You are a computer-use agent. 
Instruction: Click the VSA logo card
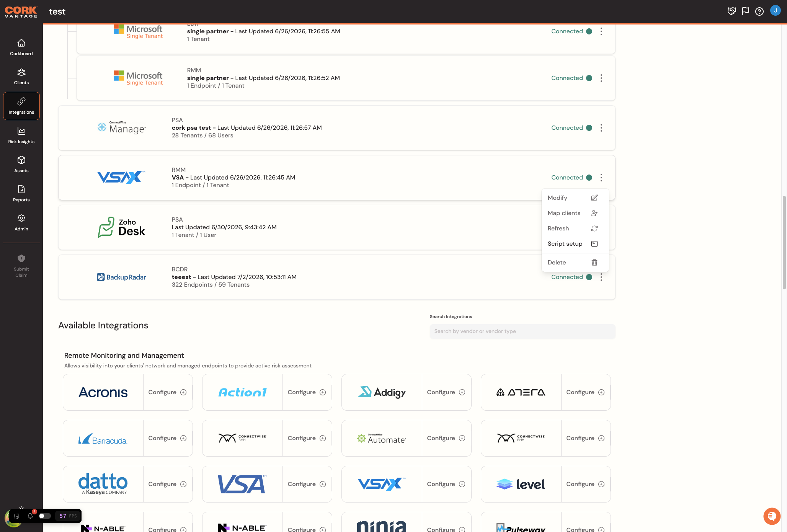(x=242, y=484)
